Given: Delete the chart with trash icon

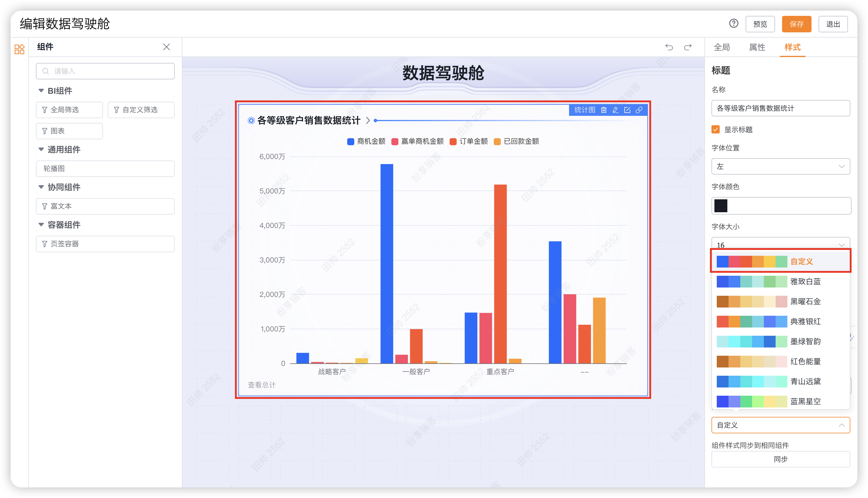Looking at the screenshot, I should (604, 110).
